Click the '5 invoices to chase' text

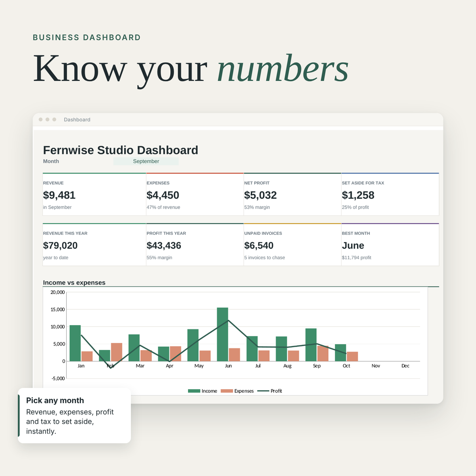click(x=265, y=257)
